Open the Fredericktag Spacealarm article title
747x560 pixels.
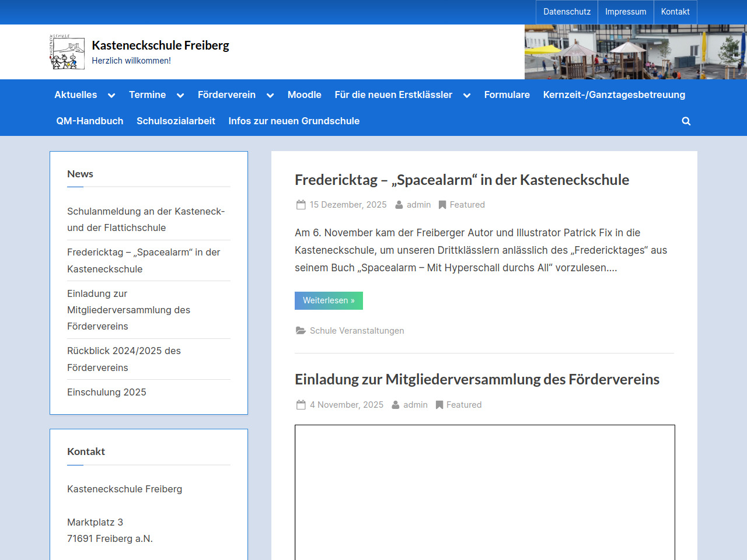coord(462,180)
